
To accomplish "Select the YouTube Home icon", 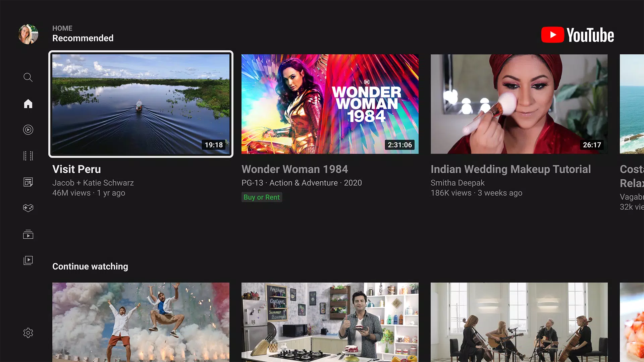I will pos(28,104).
